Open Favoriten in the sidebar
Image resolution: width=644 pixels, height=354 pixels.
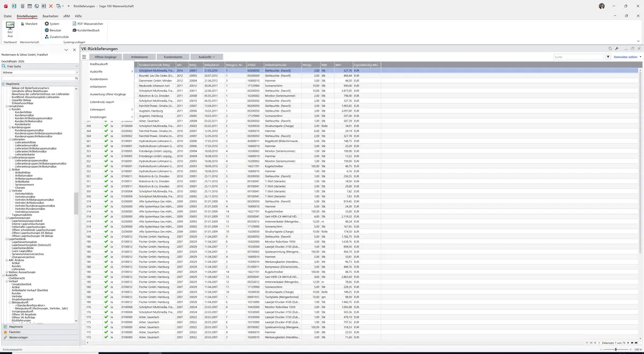(40, 332)
